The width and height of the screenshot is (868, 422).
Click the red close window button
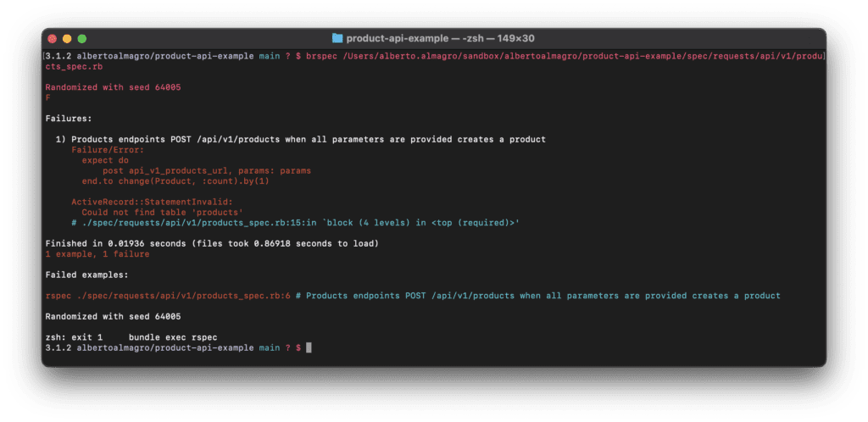click(52, 39)
